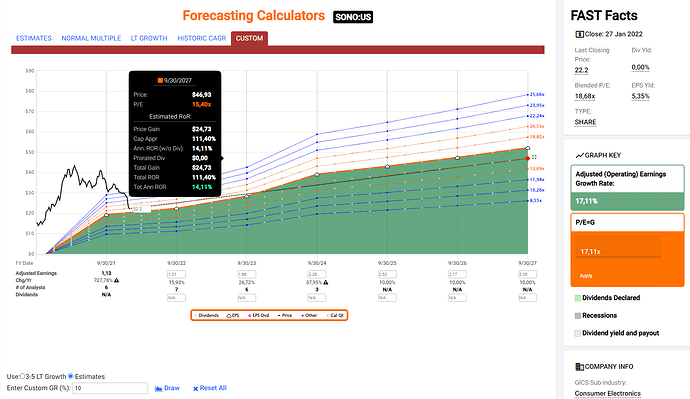Edit 9/30/23 dividends N/A field
Viewport: 690px width, 399px height.
pos(246,298)
